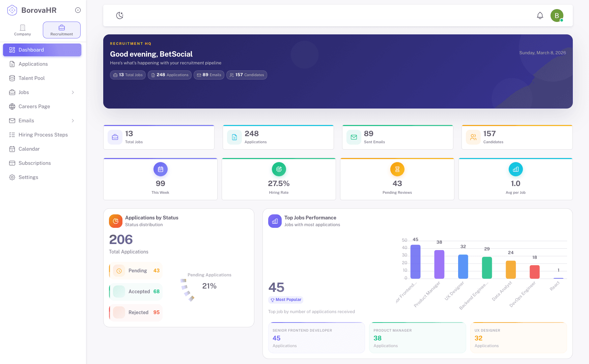The width and height of the screenshot is (589, 364).
Task: Open the Careers Page from the sidebar
Action: [34, 106]
